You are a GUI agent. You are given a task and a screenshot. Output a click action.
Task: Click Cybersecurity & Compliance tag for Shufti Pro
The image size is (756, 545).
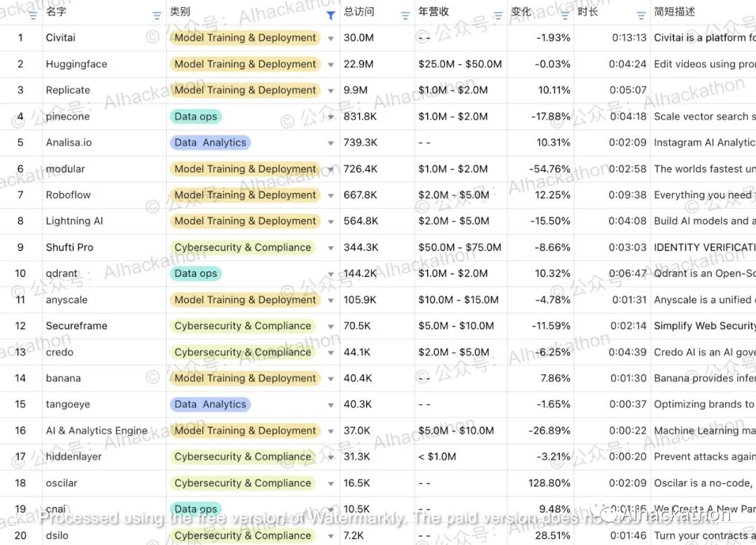click(x=242, y=247)
